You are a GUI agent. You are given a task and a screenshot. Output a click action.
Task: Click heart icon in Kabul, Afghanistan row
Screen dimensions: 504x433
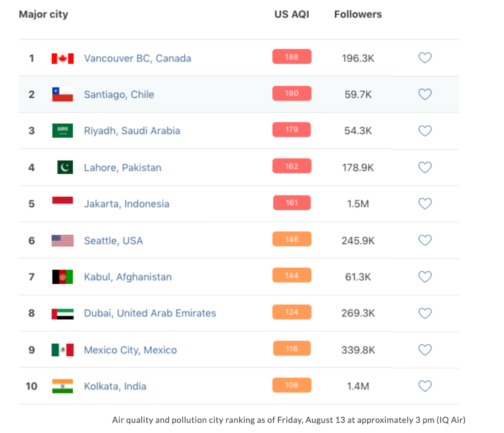click(x=425, y=277)
